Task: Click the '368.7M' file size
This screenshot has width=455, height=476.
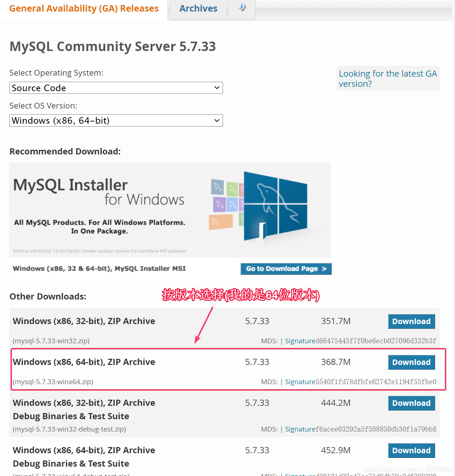Action: [336, 362]
